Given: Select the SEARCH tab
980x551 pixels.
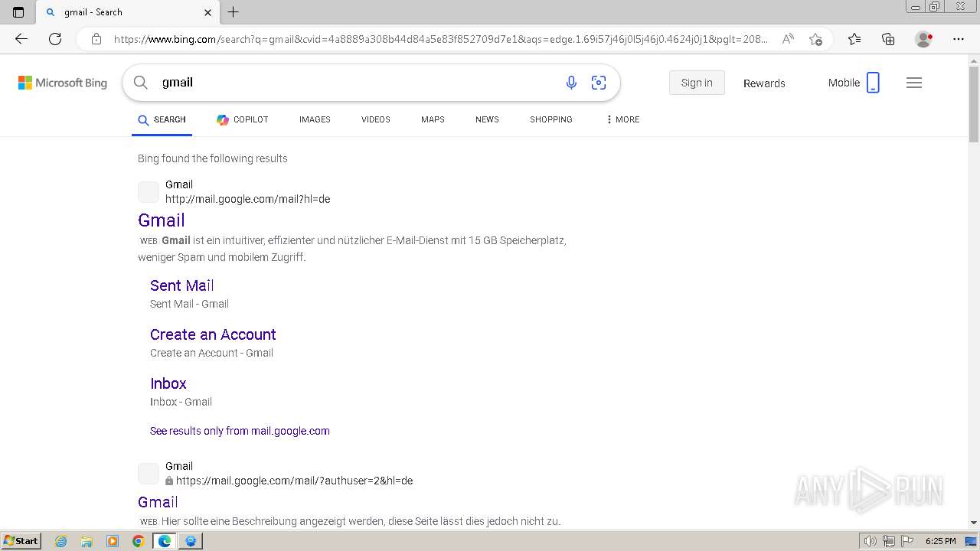Looking at the screenshot, I should 162,119.
